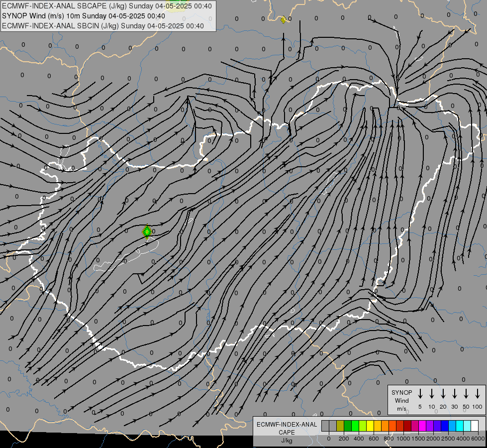This screenshot has height=448, width=487.
Task: Pick the orange CAPE swatch
Action: (x=385, y=426)
